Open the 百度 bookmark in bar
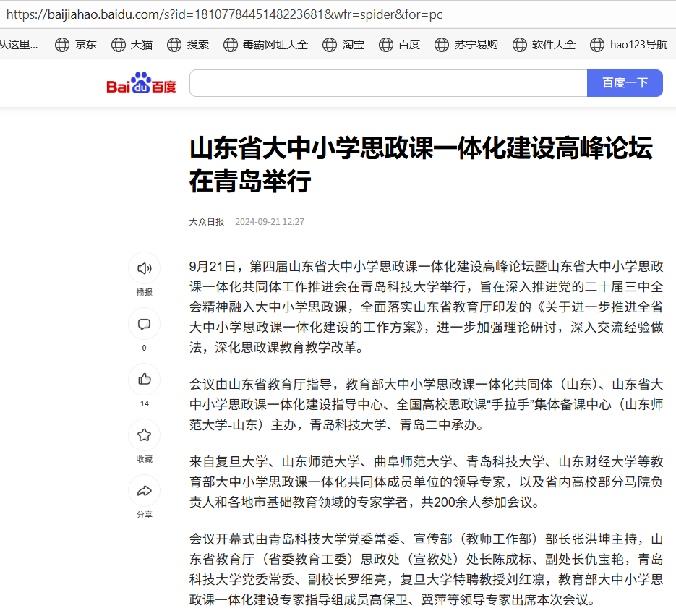This screenshot has width=676, height=616. [x=399, y=45]
